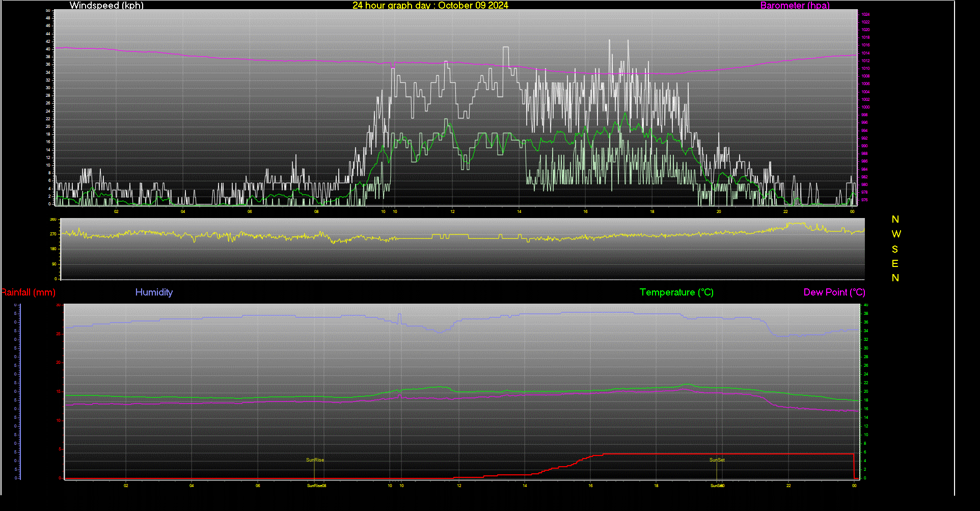Select the Humidity legend label
This screenshot has height=511, width=980.
(x=154, y=292)
